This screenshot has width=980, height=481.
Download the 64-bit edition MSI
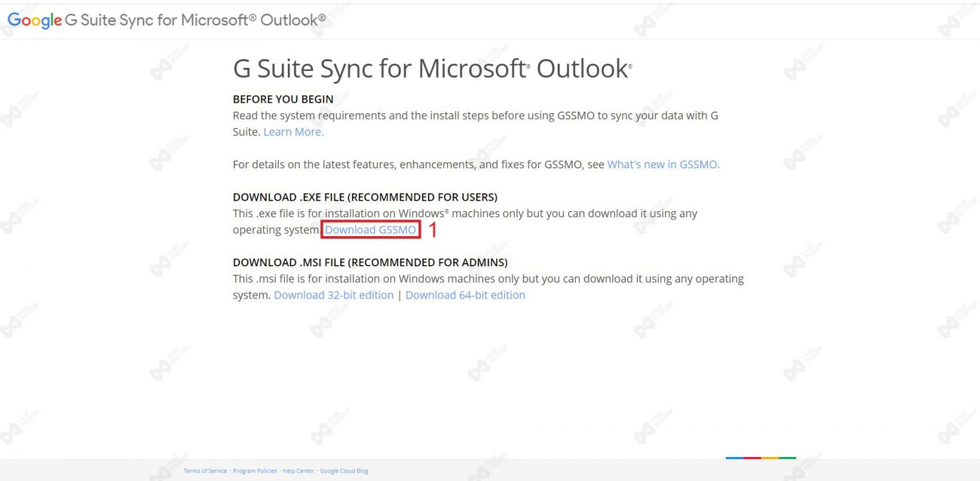[466, 295]
